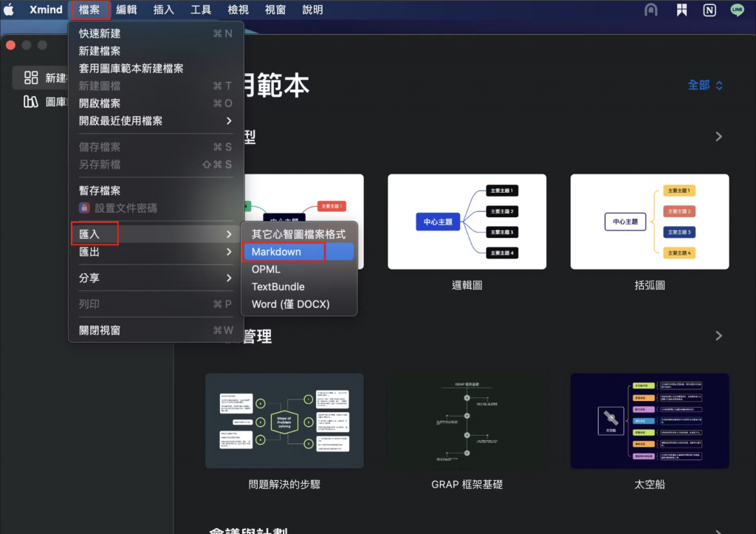
Task: Select Markdown import option
Action: 299,252
